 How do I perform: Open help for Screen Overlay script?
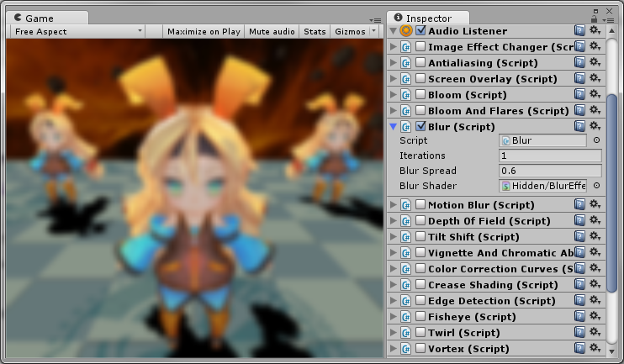click(x=579, y=78)
